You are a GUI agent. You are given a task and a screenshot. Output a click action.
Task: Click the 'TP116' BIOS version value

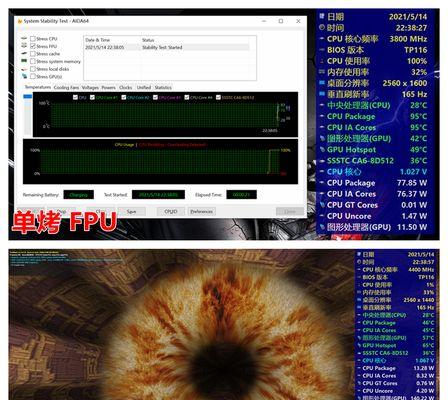pyautogui.click(x=416, y=50)
